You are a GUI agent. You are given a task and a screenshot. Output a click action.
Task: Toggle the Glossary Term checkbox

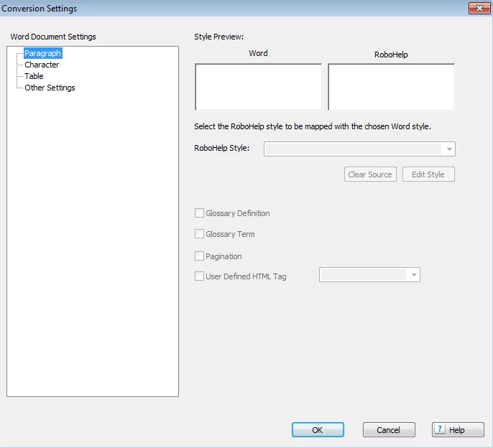(x=199, y=234)
